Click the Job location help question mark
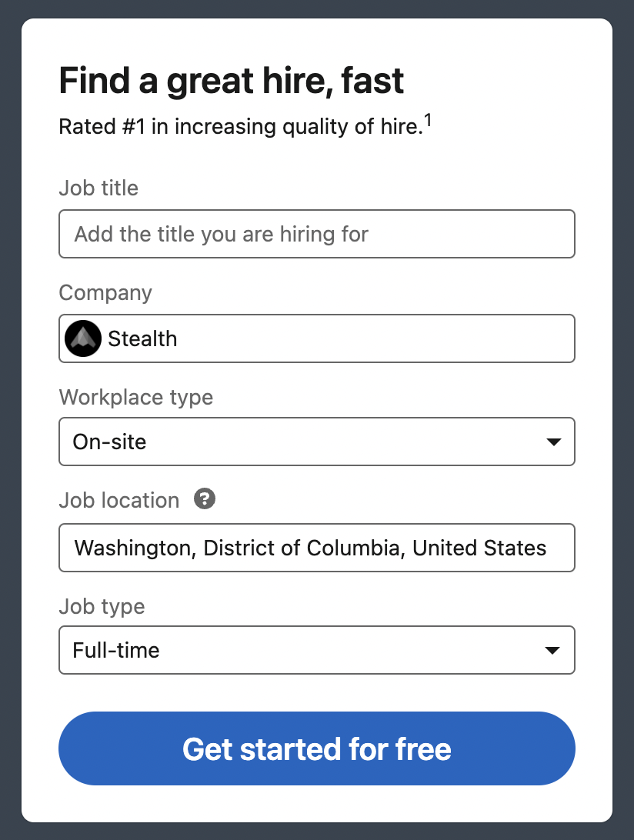Image resolution: width=634 pixels, height=840 pixels. (x=205, y=499)
